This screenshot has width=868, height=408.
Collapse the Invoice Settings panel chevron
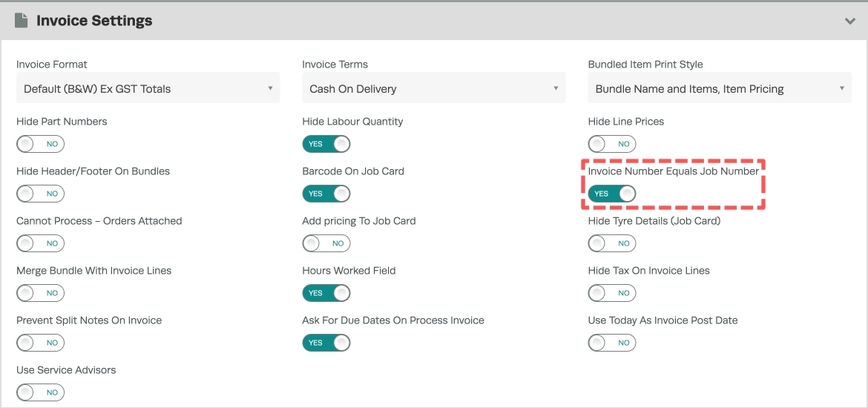[x=849, y=22]
